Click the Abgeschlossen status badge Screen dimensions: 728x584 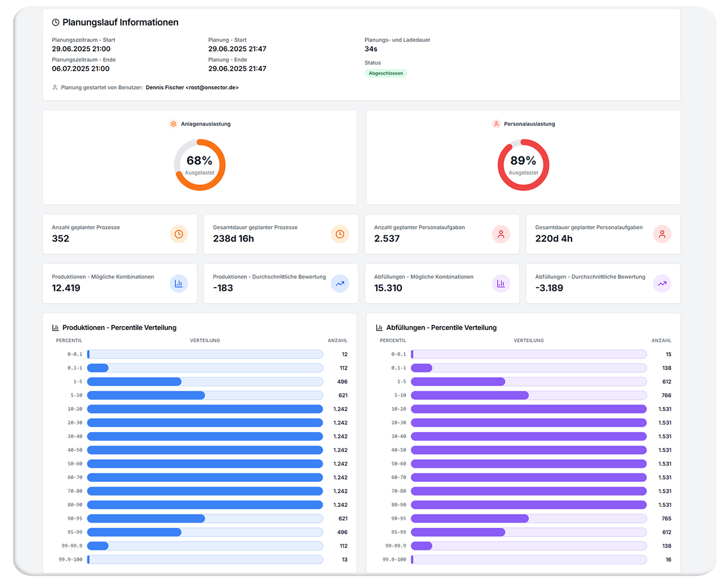[386, 73]
